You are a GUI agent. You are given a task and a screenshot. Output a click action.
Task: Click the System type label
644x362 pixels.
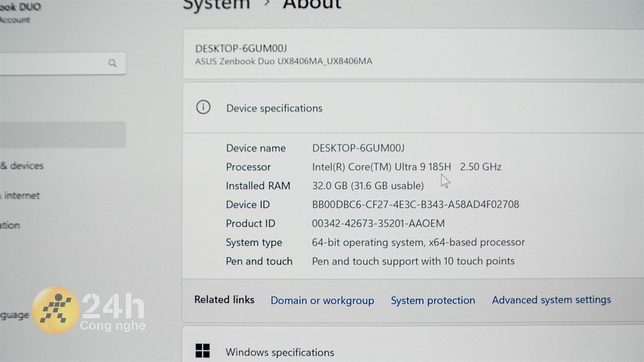pyautogui.click(x=254, y=242)
